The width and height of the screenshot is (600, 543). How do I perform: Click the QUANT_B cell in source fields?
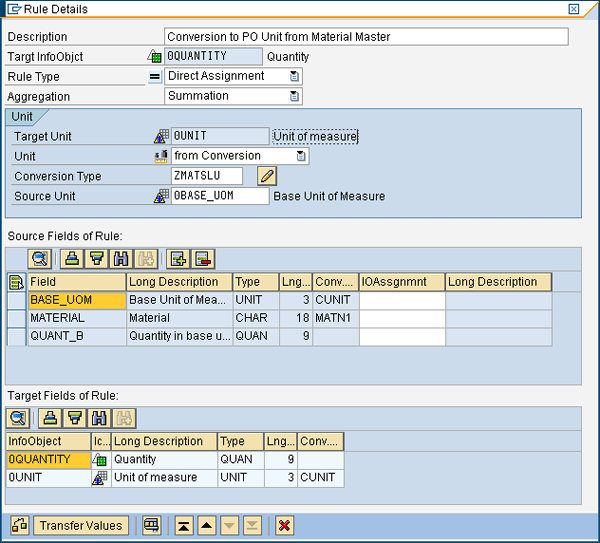77,336
